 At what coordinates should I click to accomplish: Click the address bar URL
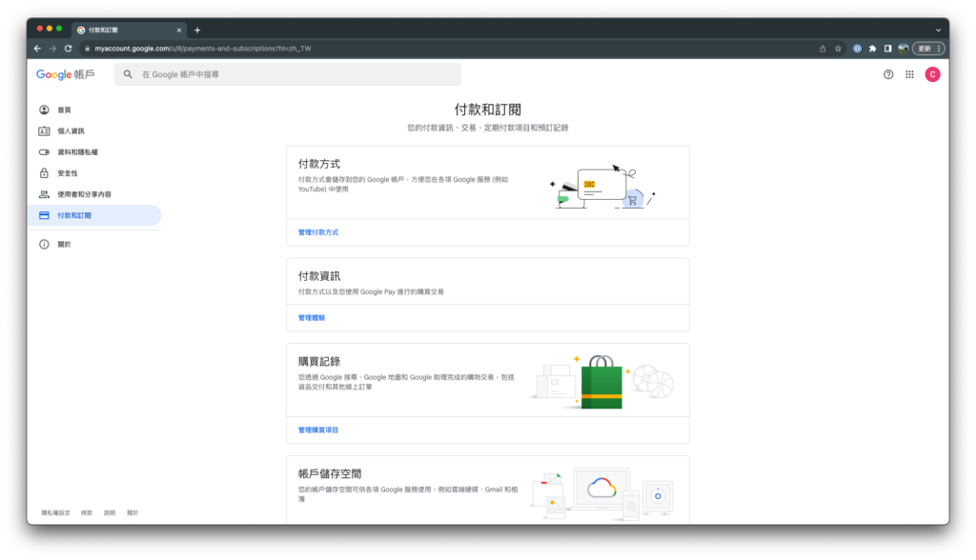(203, 49)
